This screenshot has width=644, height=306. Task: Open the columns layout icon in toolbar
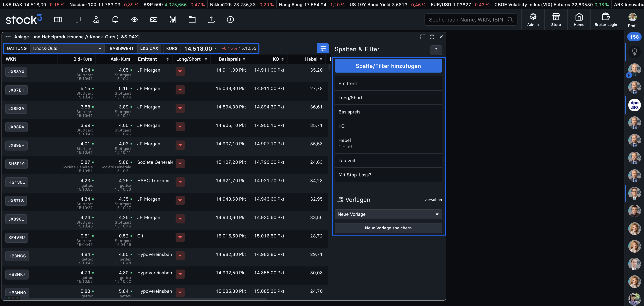click(x=58, y=20)
